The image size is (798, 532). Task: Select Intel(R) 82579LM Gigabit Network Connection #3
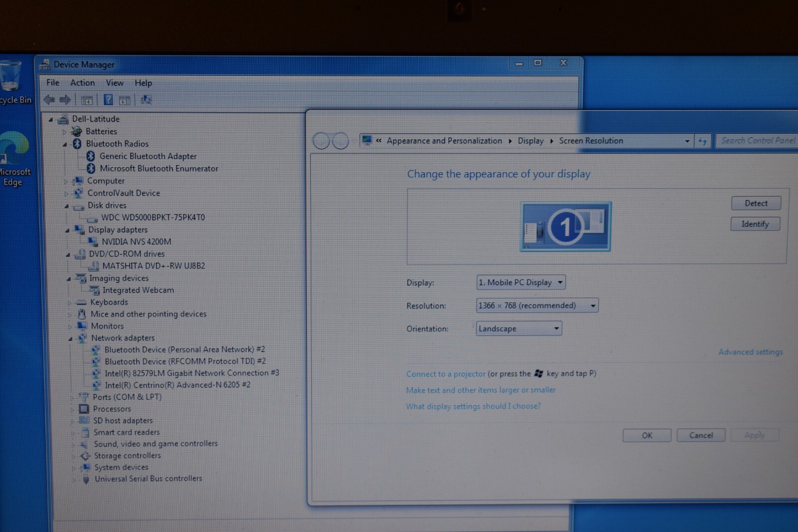(192, 373)
